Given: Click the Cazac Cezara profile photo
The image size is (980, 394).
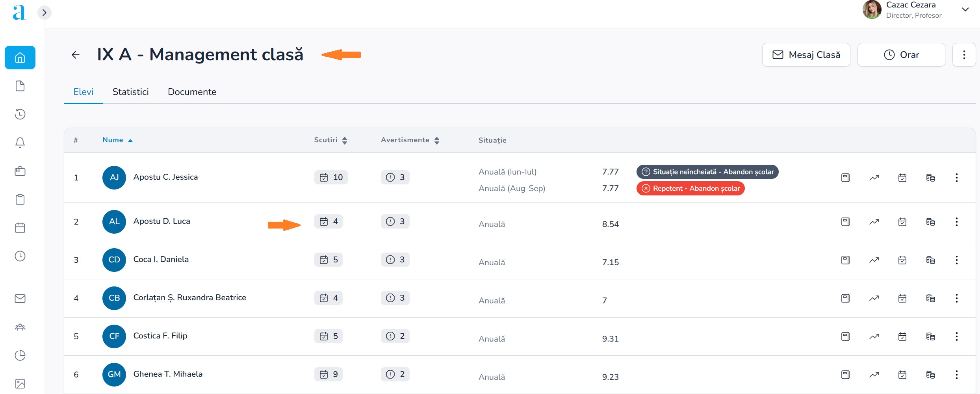Looking at the screenshot, I should pyautogui.click(x=872, y=9).
